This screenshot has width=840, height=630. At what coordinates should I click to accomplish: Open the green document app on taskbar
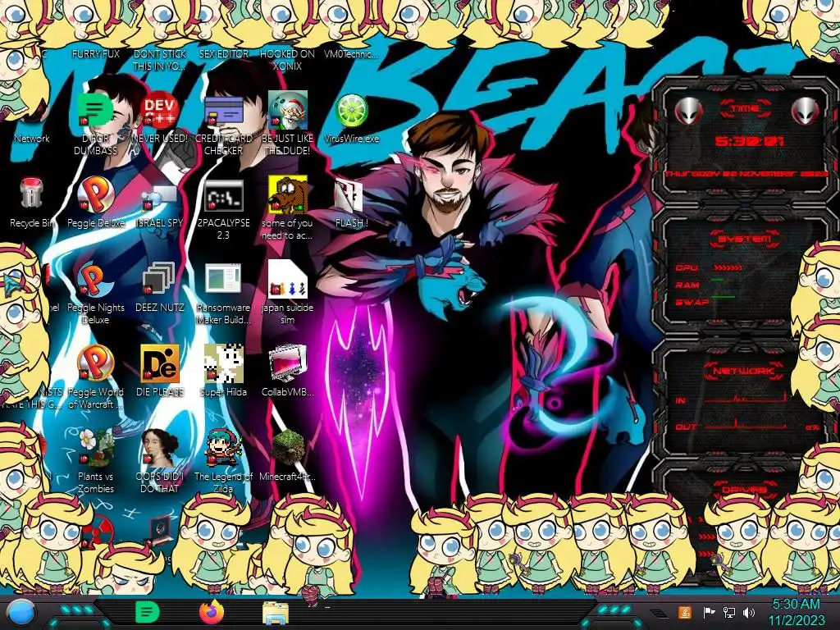pos(146,612)
